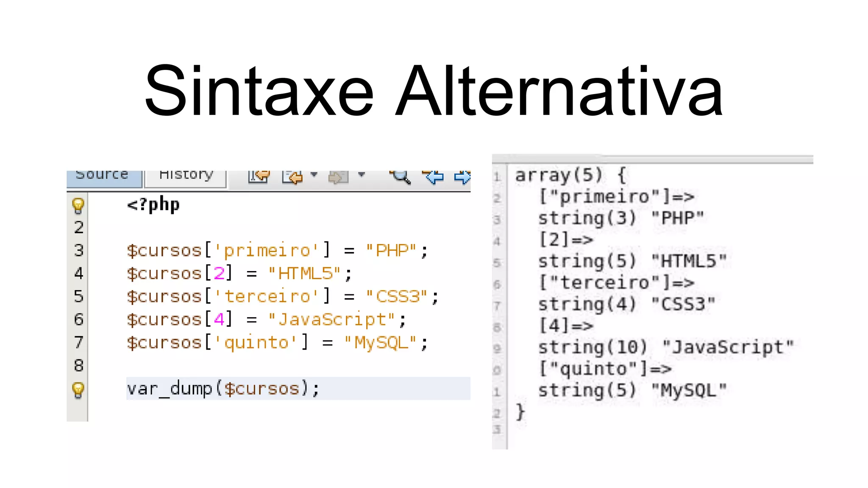Click string(3) "PHP" in output
This screenshot has height=488, width=868.
pos(621,218)
